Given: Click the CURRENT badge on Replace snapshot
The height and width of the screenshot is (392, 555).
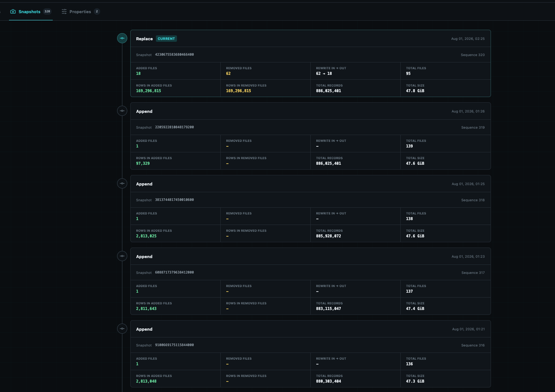Looking at the screenshot, I should pos(166,39).
